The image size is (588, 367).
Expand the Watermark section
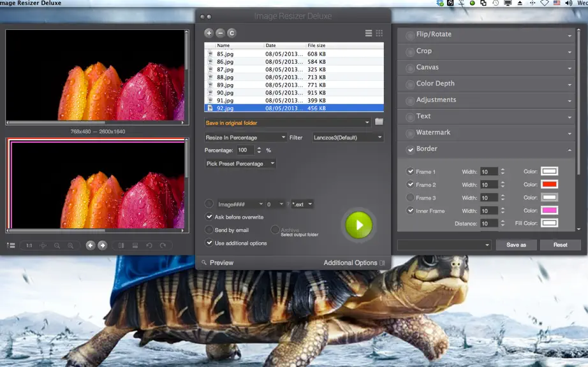pos(486,133)
